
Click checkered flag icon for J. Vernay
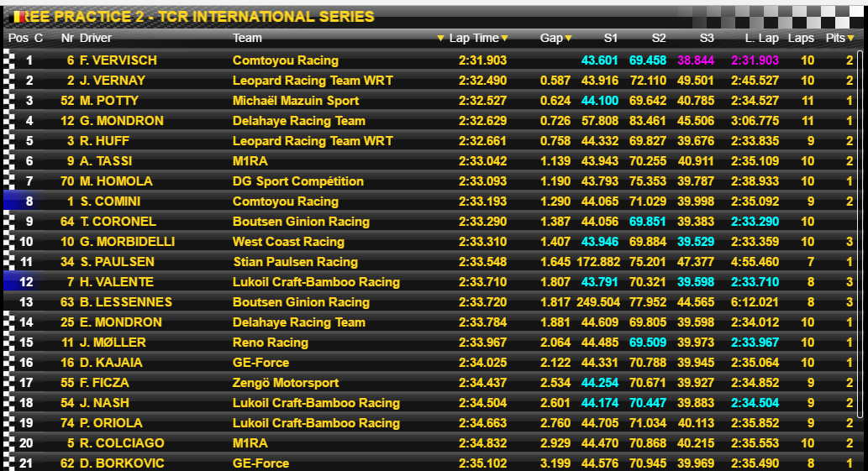coord(9,81)
